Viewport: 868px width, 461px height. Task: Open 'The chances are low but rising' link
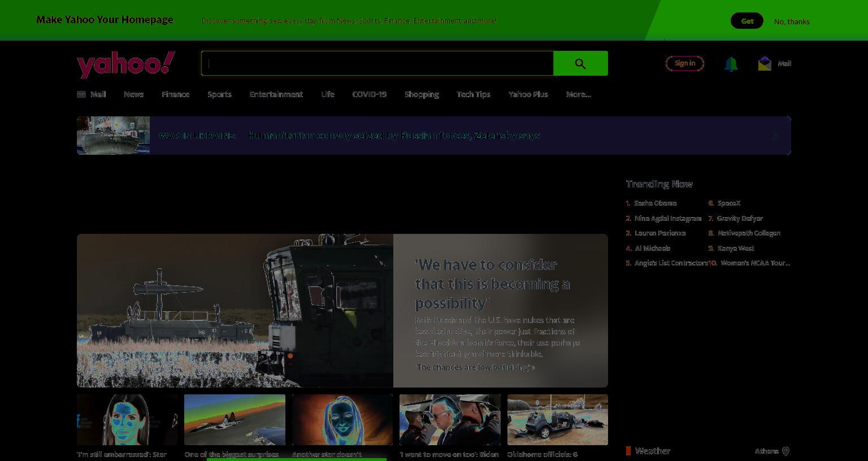(475, 367)
